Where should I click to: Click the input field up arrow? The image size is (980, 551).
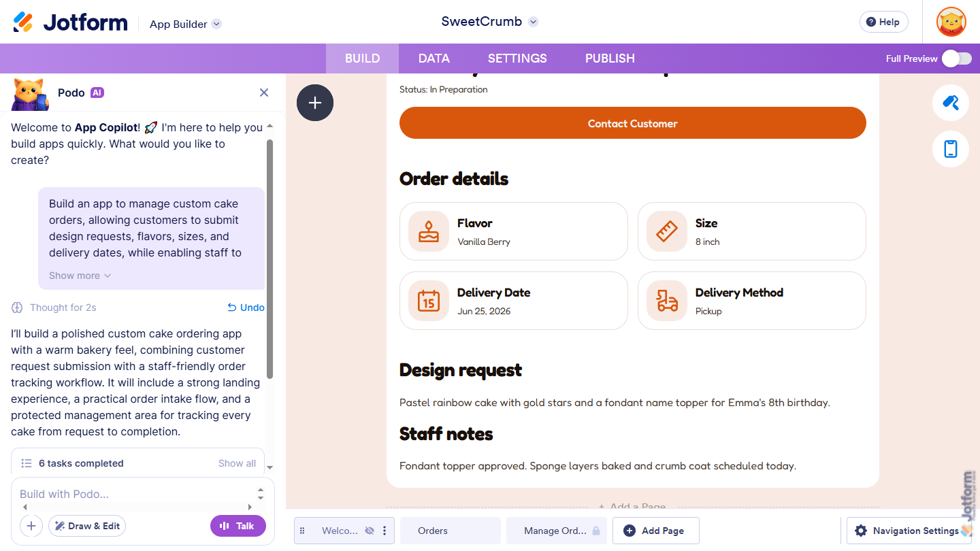click(260, 490)
